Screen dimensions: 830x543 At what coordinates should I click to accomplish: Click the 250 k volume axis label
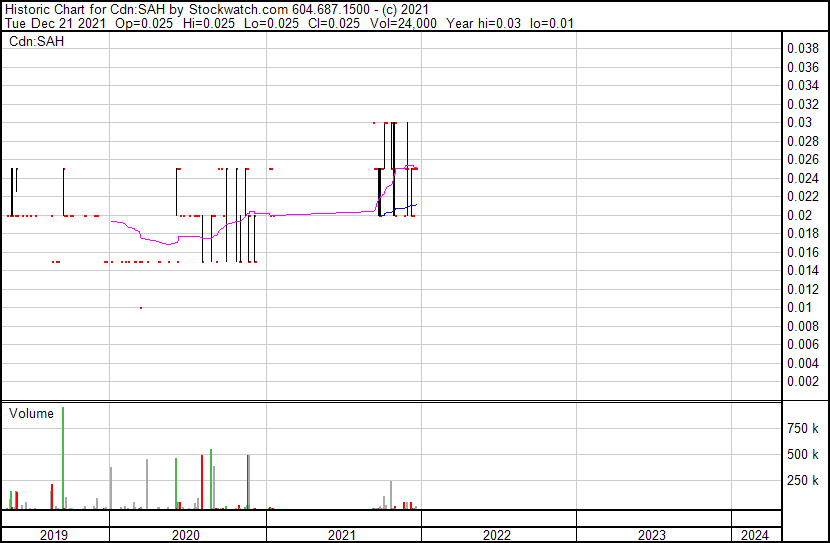(804, 480)
